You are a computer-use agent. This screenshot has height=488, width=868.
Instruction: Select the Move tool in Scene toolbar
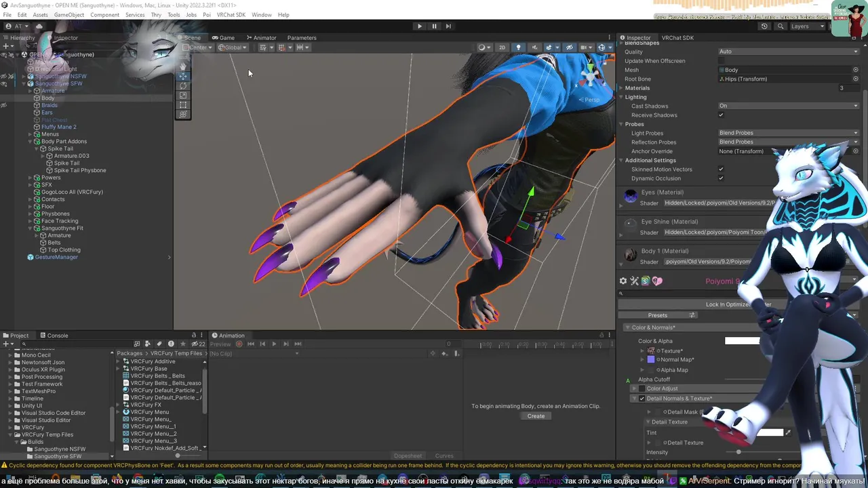point(182,77)
